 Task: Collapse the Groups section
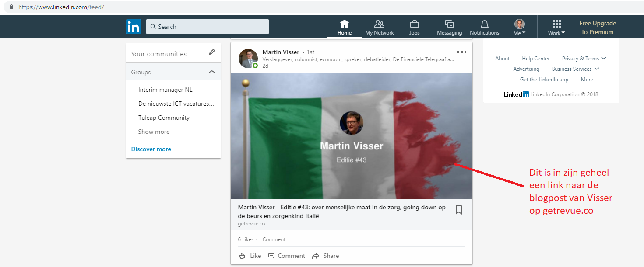pos(212,72)
